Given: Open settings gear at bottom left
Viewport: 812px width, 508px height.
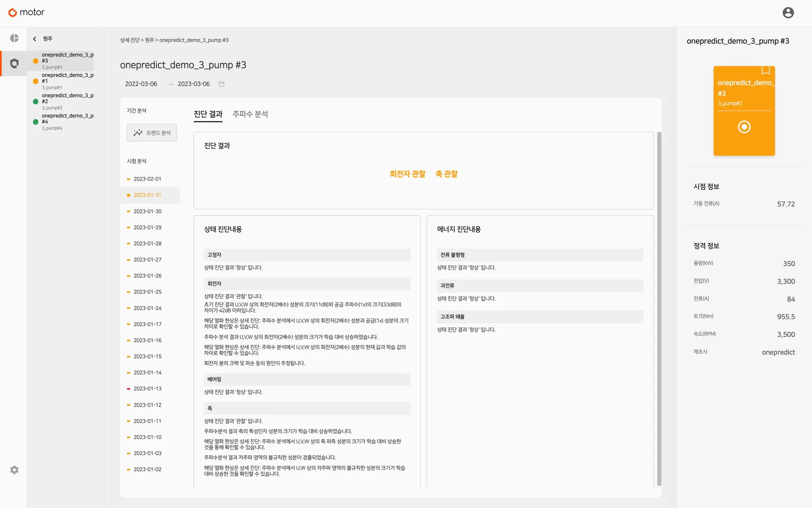Looking at the screenshot, I should pos(14,470).
